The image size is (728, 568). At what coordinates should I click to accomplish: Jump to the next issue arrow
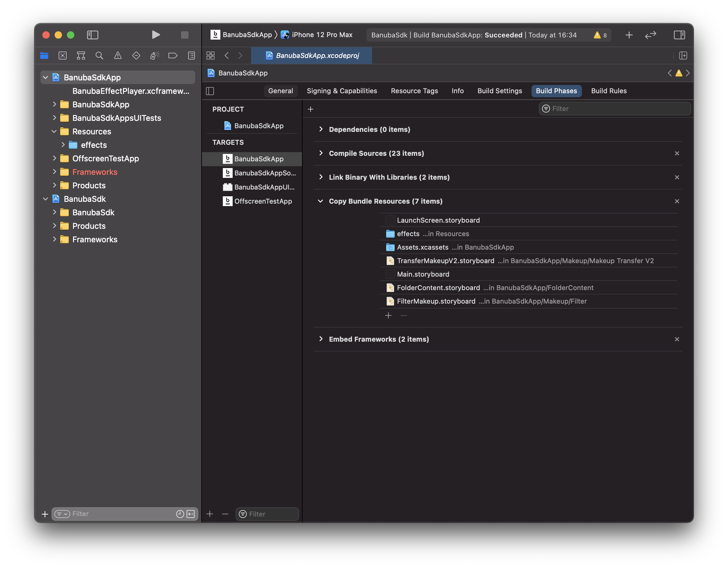pyautogui.click(x=688, y=73)
